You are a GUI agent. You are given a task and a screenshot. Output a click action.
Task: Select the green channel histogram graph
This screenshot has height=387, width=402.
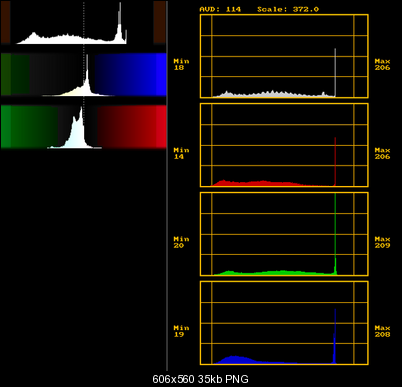pyautogui.click(x=284, y=234)
